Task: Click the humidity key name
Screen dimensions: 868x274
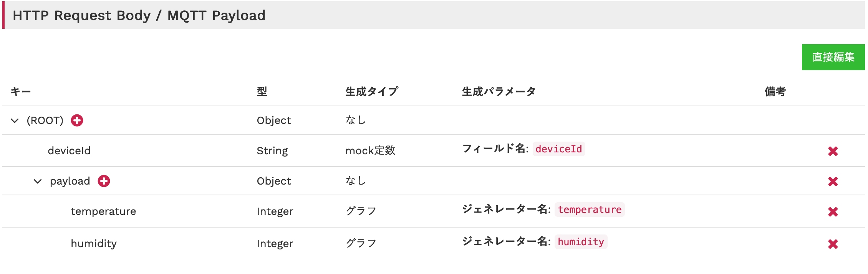Action: point(94,244)
